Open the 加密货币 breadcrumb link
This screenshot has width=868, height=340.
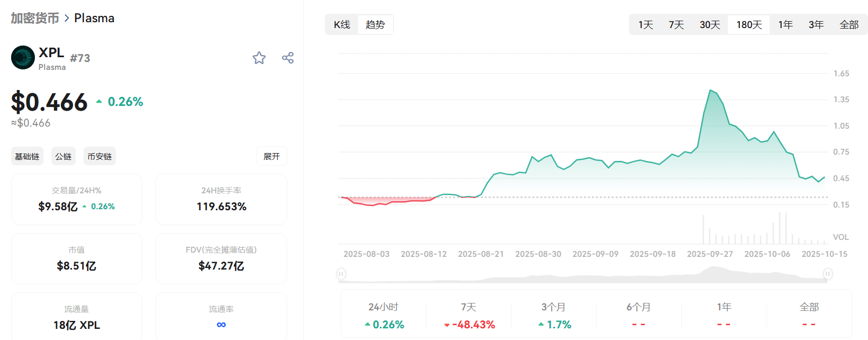pyautogui.click(x=35, y=18)
